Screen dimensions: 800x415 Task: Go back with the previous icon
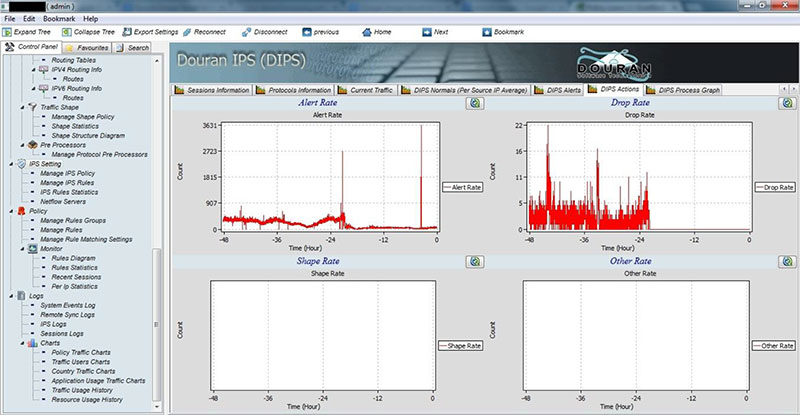tap(307, 32)
